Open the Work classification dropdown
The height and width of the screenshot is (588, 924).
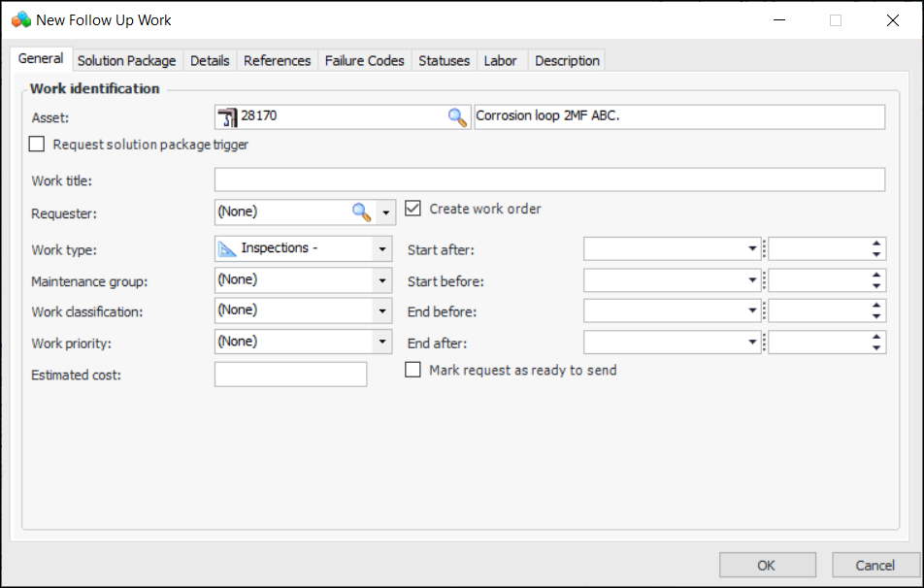tap(382, 311)
